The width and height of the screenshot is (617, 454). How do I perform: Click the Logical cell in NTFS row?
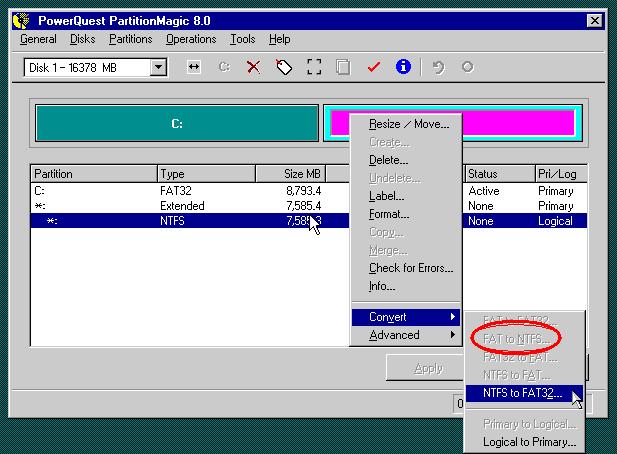point(555,221)
